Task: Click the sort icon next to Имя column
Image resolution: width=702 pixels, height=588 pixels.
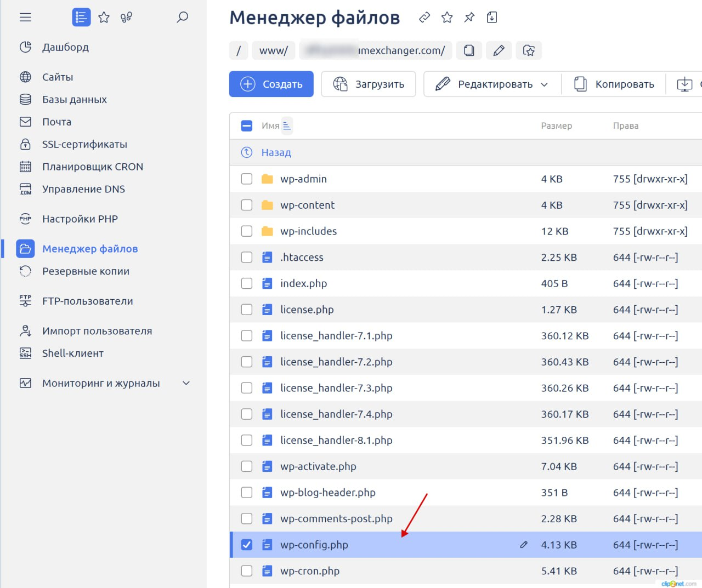Action: tap(287, 125)
